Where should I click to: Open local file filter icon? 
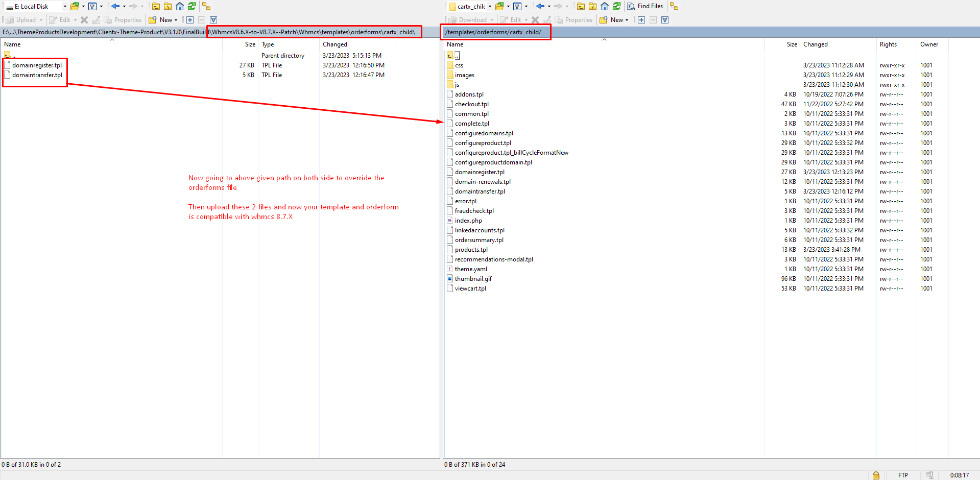92,6
